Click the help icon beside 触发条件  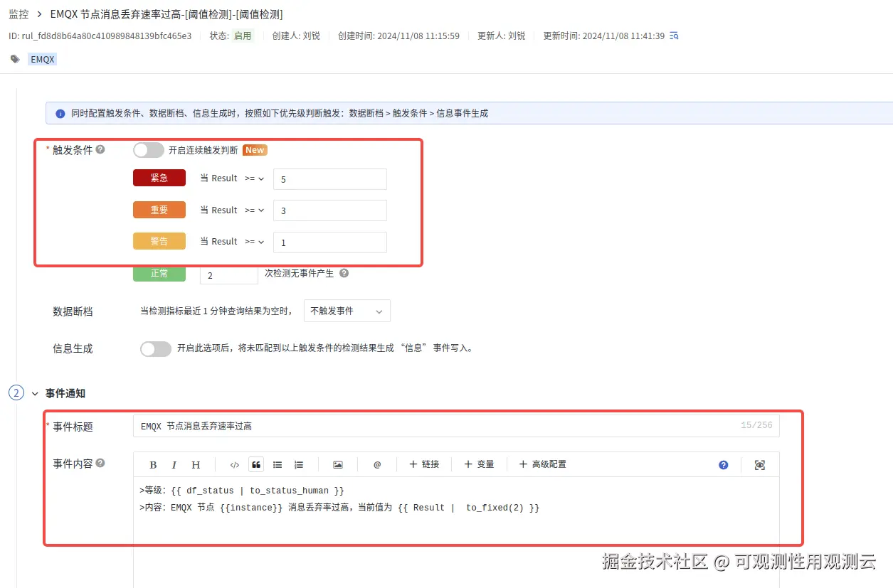click(100, 149)
